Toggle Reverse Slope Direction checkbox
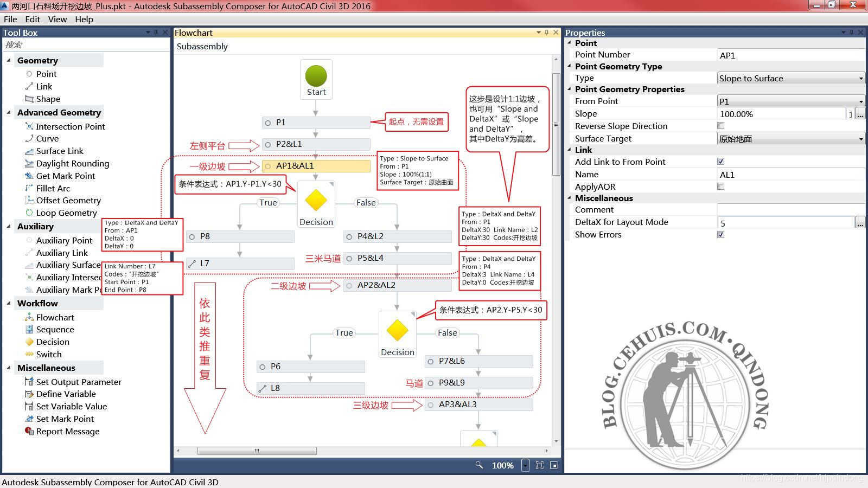 [721, 126]
